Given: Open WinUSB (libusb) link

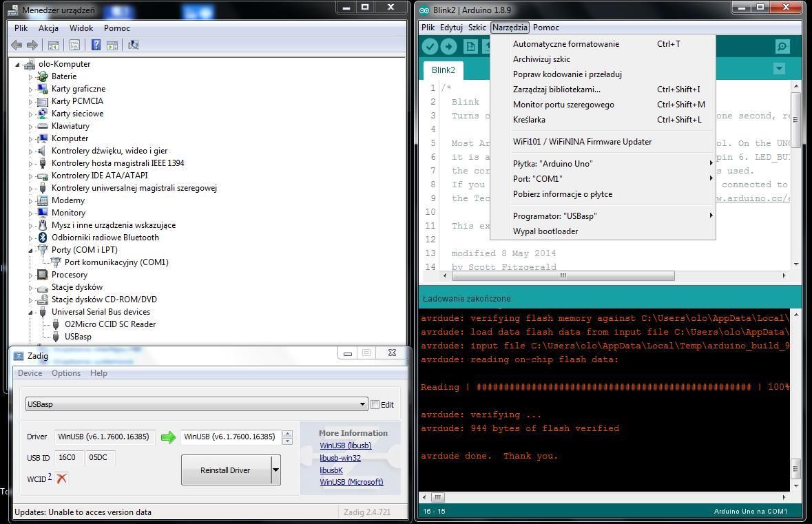Looking at the screenshot, I should [x=346, y=446].
